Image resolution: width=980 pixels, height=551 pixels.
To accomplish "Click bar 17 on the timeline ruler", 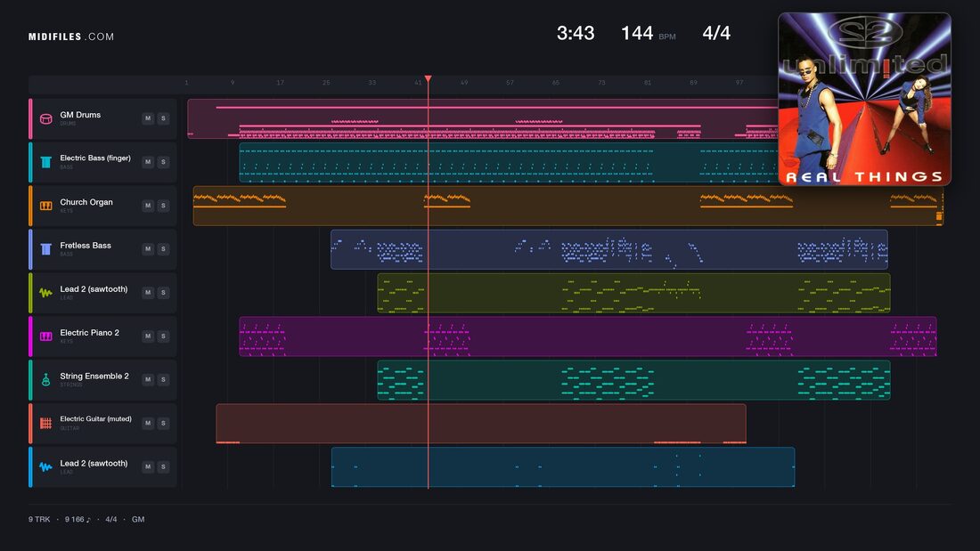I will pos(280,83).
